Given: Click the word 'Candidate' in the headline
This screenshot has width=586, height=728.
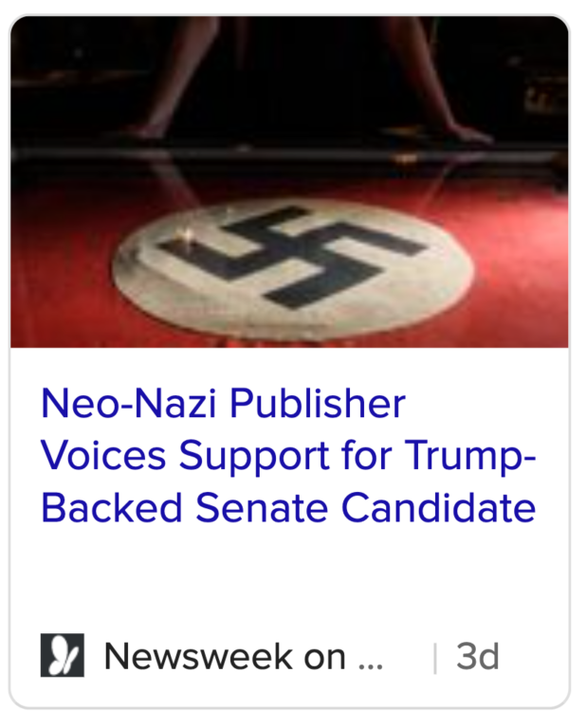Looking at the screenshot, I should coord(438,508).
